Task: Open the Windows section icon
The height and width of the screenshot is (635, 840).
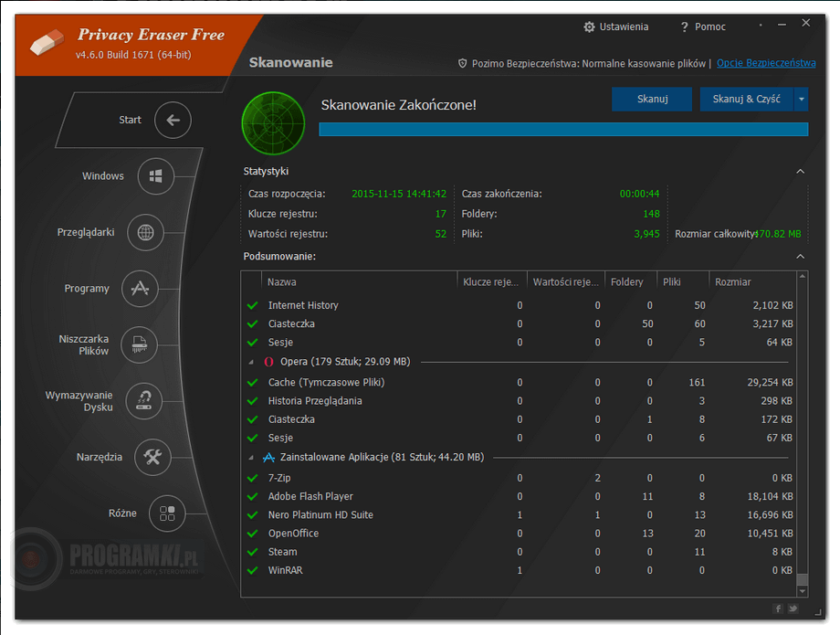Action: coord(156,176)
